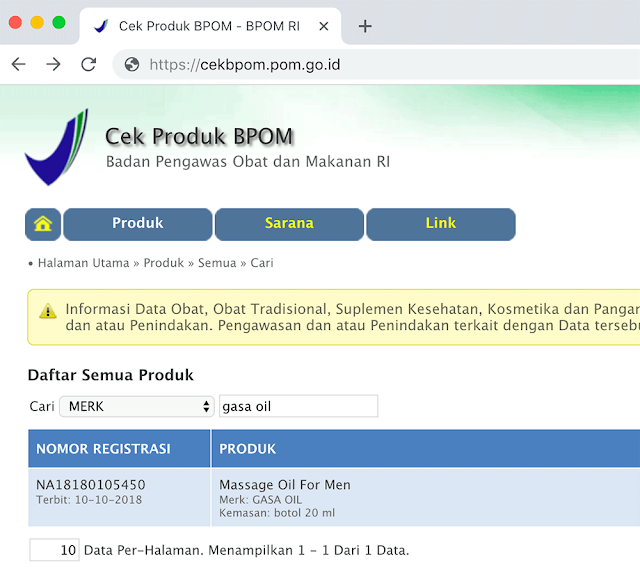The height and width of the screenshot is (582, 640).
Task: Click the Semua breadcrumb link
Action: coord(217,263)
